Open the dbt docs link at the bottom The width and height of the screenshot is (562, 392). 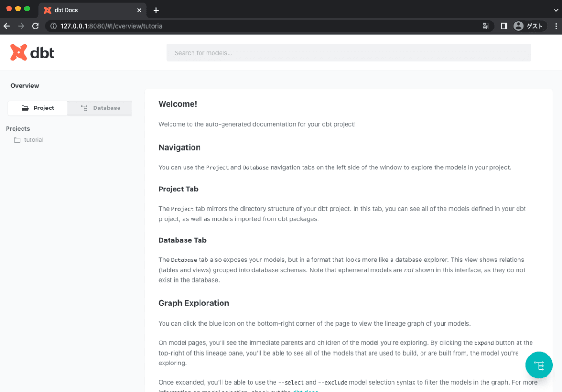(305, 390)
